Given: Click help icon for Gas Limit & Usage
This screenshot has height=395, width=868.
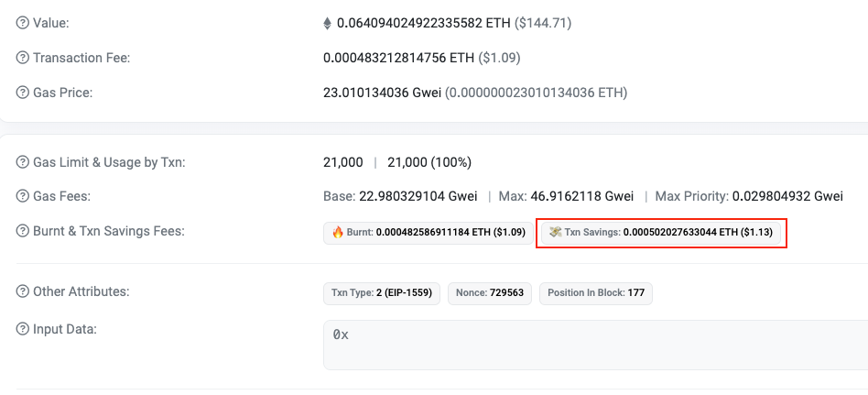Looking at the screenshot, I should 23,162.
